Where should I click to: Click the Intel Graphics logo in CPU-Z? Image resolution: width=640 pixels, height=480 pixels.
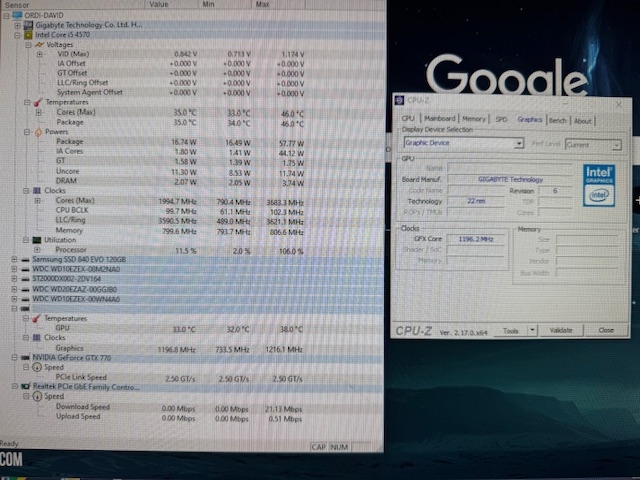599,186
